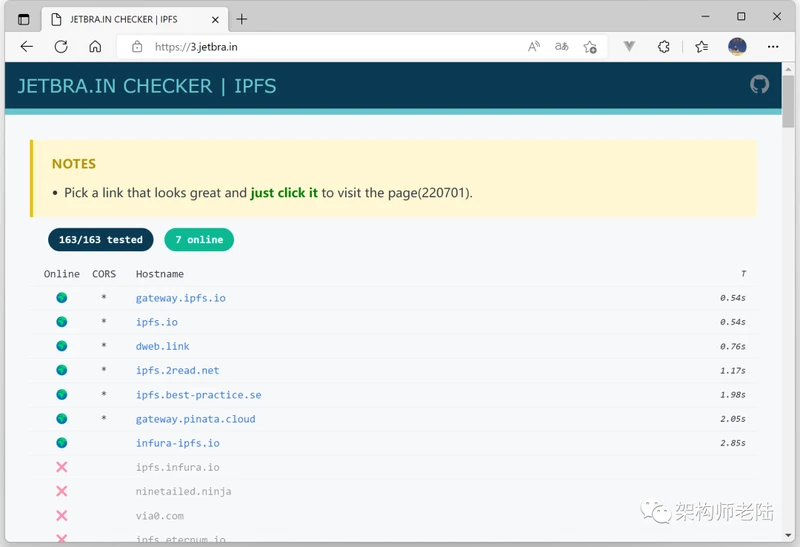
Task: Click the scrollbar up arrow
Action: (x=788, y=68)
